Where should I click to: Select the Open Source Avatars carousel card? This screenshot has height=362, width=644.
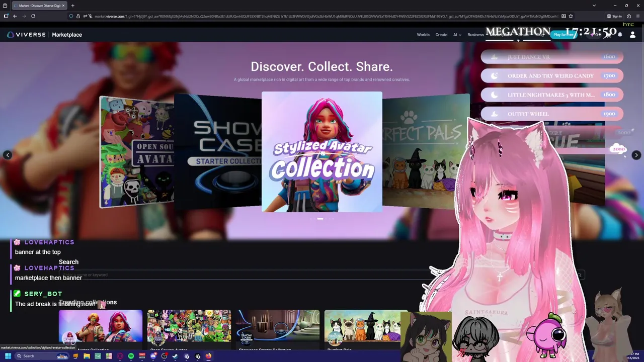click(x=137, y=152)
